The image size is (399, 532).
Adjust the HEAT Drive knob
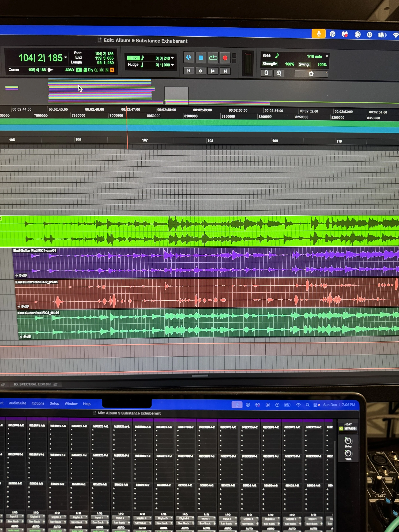tap(348, 441)
